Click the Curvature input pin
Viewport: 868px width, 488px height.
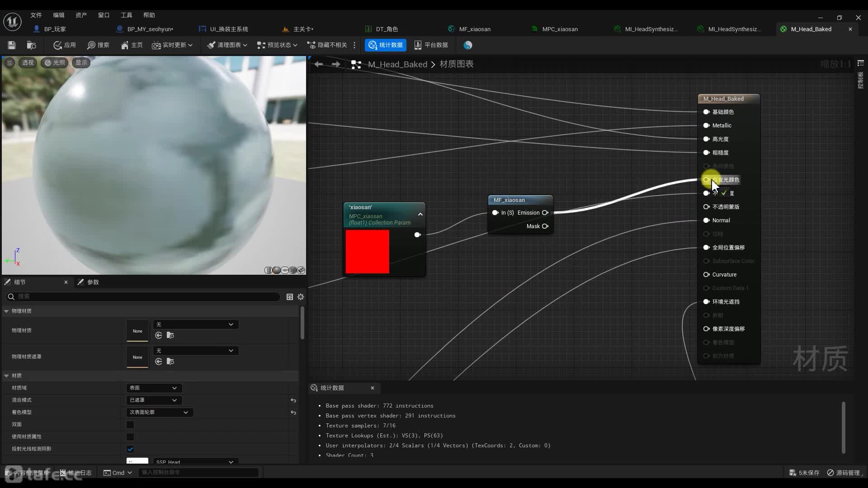pos(706,275)
